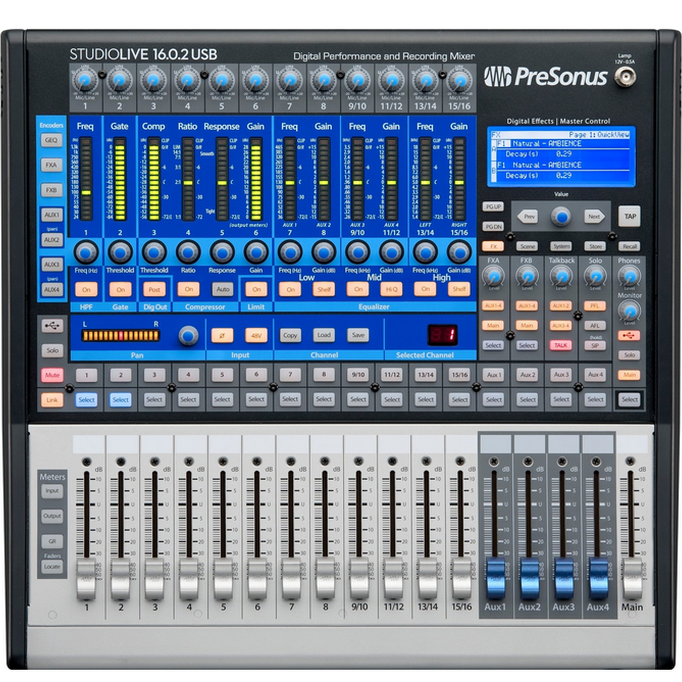Image resolution: width=682 pixels, height=682 pixels.
Task: Switch encoders to AUX1
Action: coord(52,214)
